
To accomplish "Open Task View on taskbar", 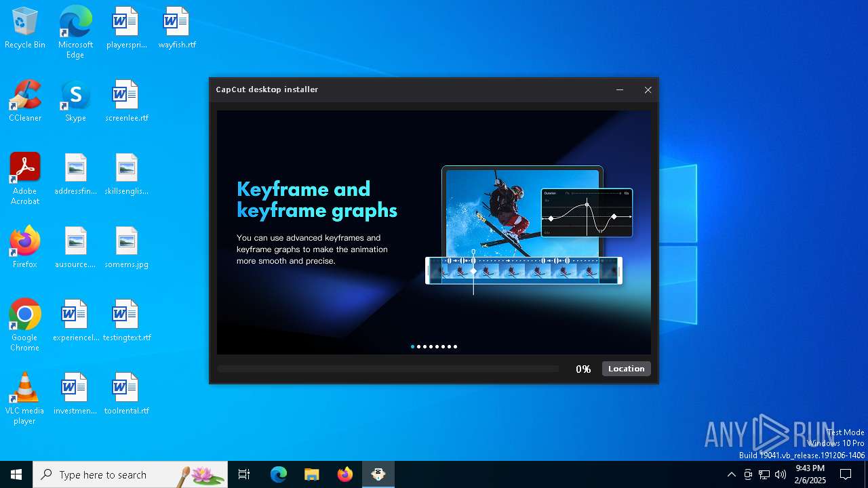I will (x=244, y=474).
